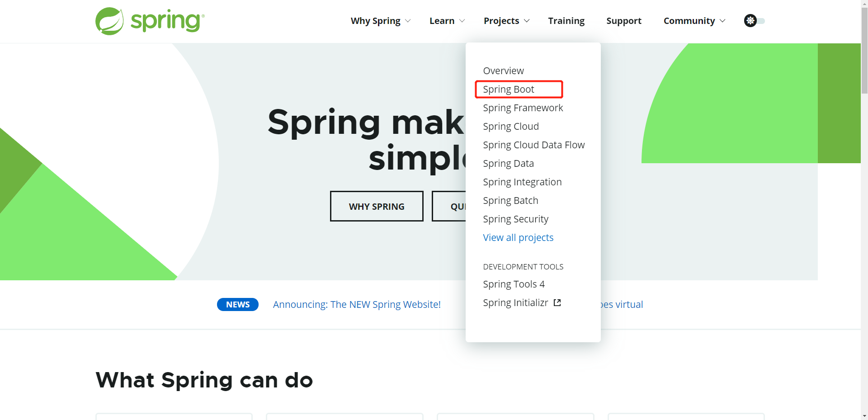The height and width of the screenshot is (420, 868).
Task: Open Spring Framework project
Action: [523, 108]
